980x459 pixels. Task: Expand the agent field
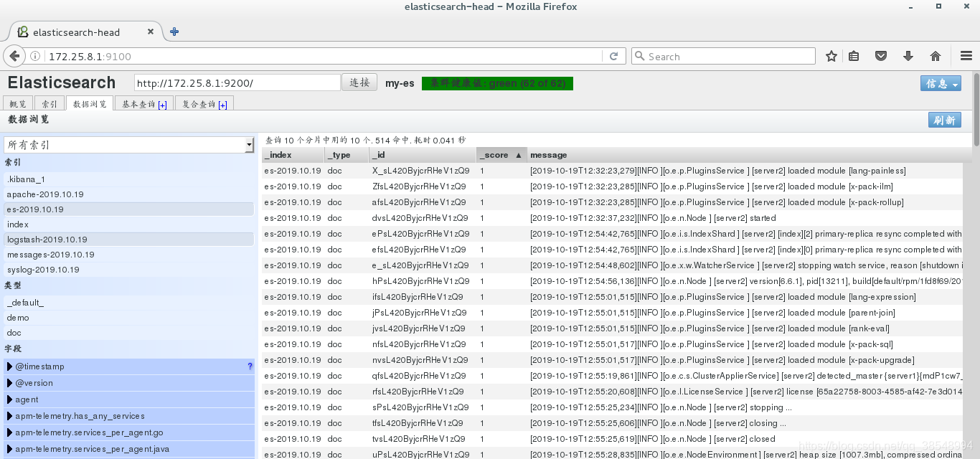10,399
